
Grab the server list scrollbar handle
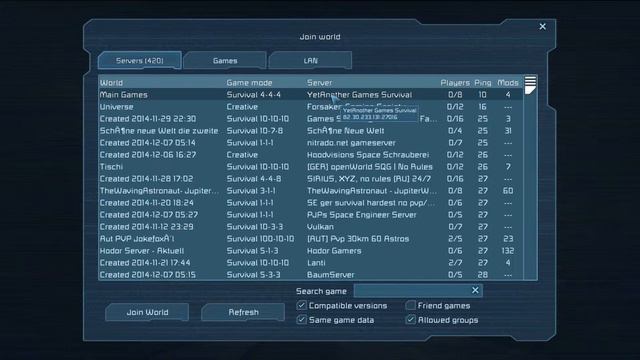coord(530,85)
